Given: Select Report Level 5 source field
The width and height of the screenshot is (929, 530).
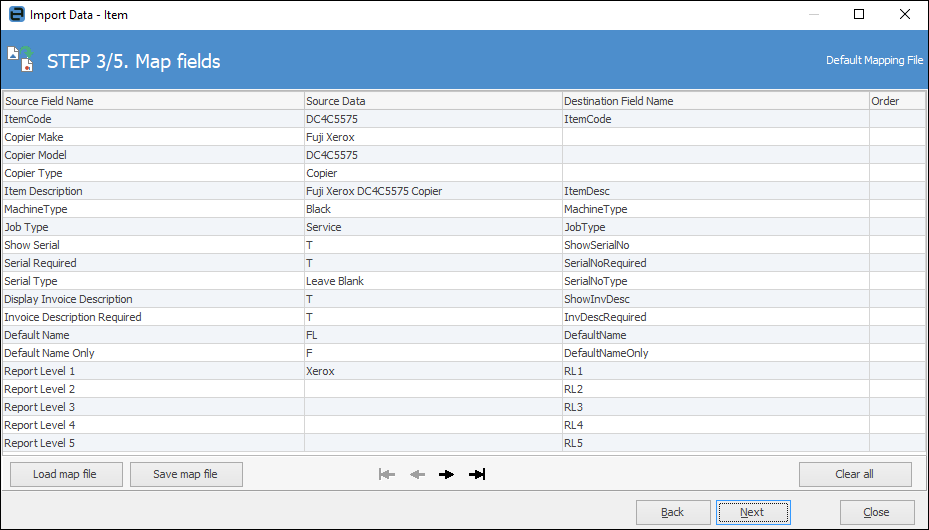Looking at the screenshot, I should [153, 443].
